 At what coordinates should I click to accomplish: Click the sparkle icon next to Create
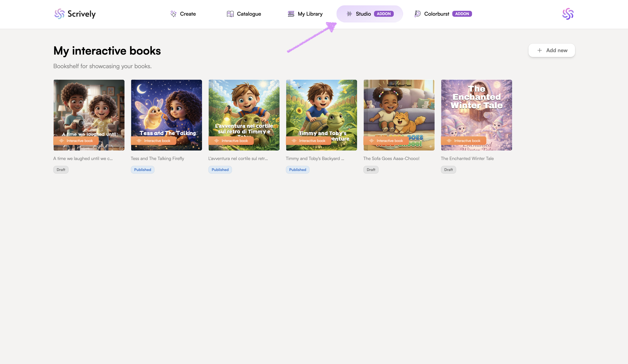[x=173, y=14]
